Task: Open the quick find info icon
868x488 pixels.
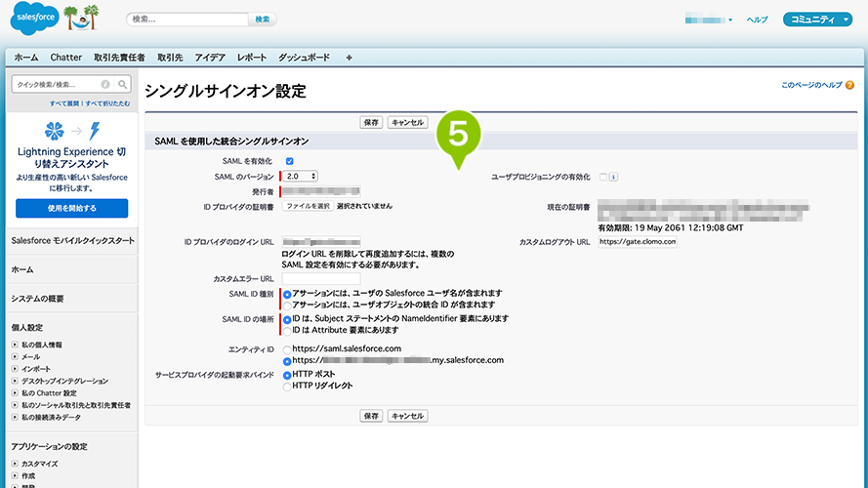Action: [105, 84]
